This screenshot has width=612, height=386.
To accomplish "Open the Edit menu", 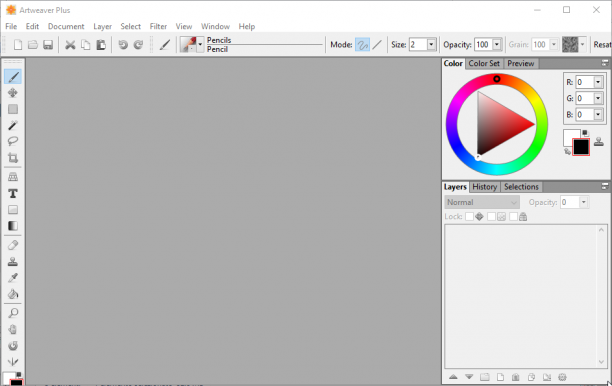I will (x=32, y=27).
